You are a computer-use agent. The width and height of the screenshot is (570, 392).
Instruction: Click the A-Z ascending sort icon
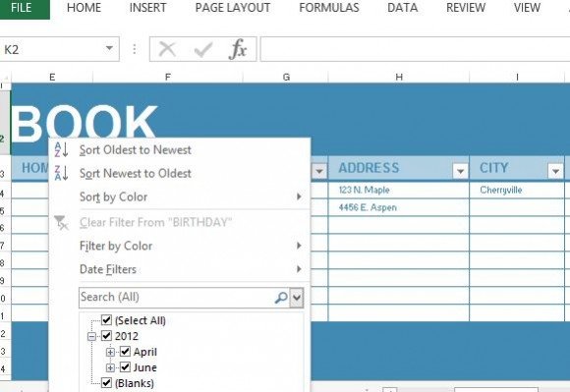pos(61,149)
